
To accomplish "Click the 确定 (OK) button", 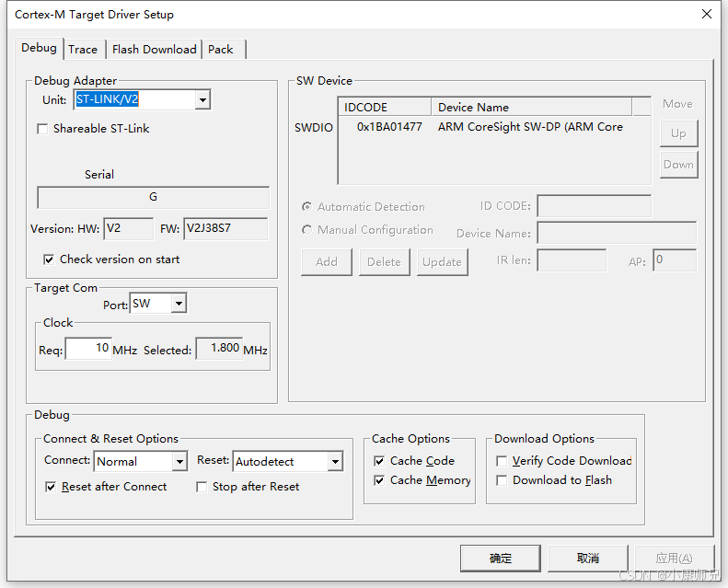I will [501, 558].
